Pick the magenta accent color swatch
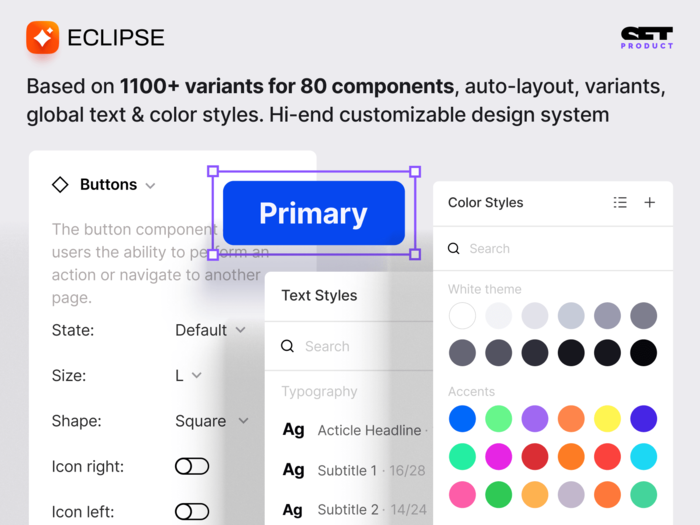Viewport: 700px width, 525px height. tap(498, 457)
